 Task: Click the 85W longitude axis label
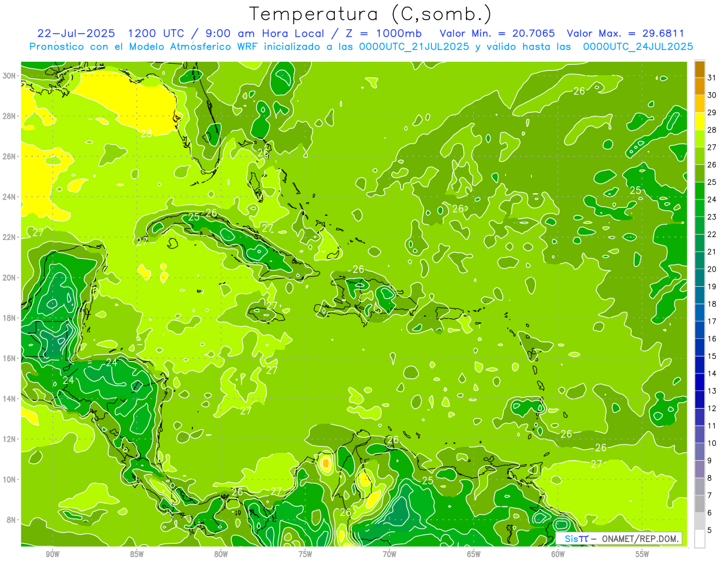click(x=136, y=555)
